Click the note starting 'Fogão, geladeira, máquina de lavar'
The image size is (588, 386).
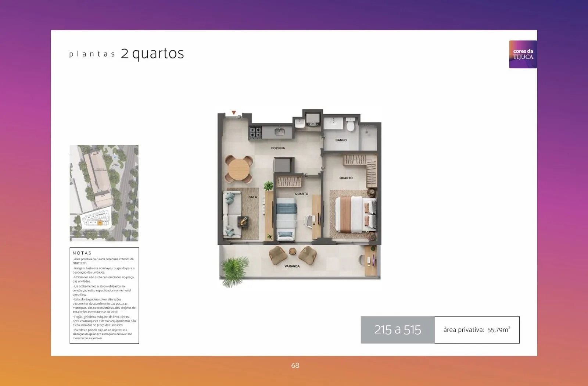click(x=104, y=321)
